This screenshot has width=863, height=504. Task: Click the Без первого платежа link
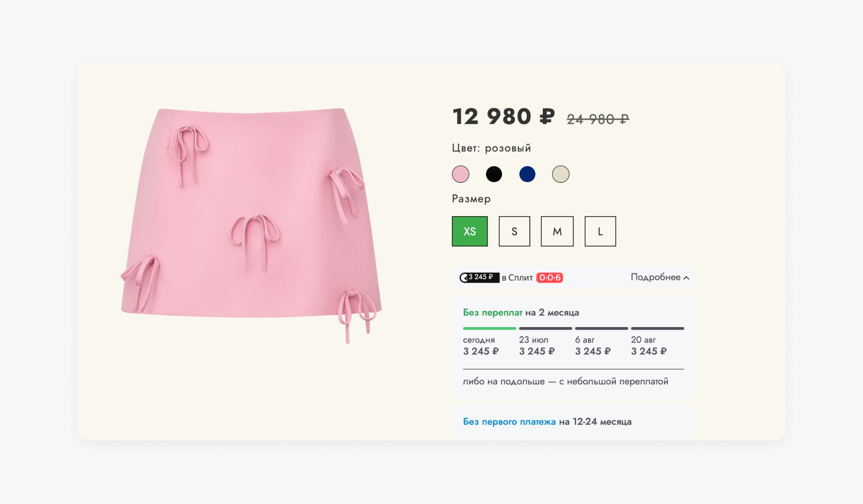coord(509,422)
